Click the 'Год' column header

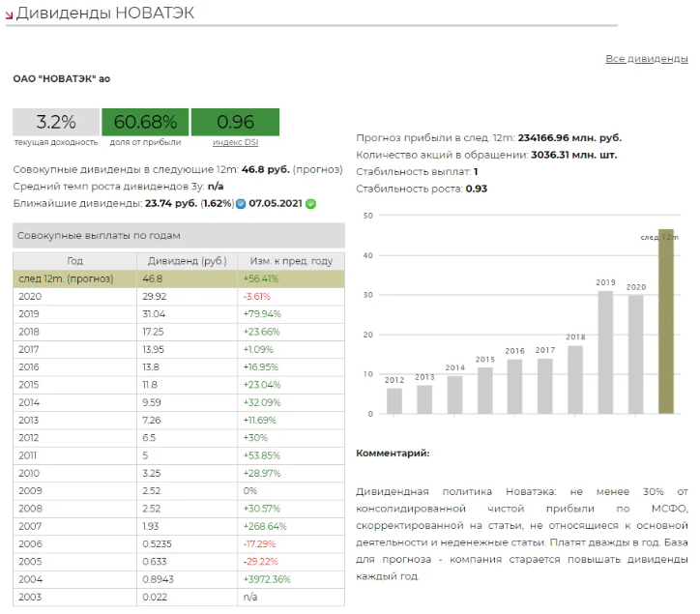[x=74, y=261]
